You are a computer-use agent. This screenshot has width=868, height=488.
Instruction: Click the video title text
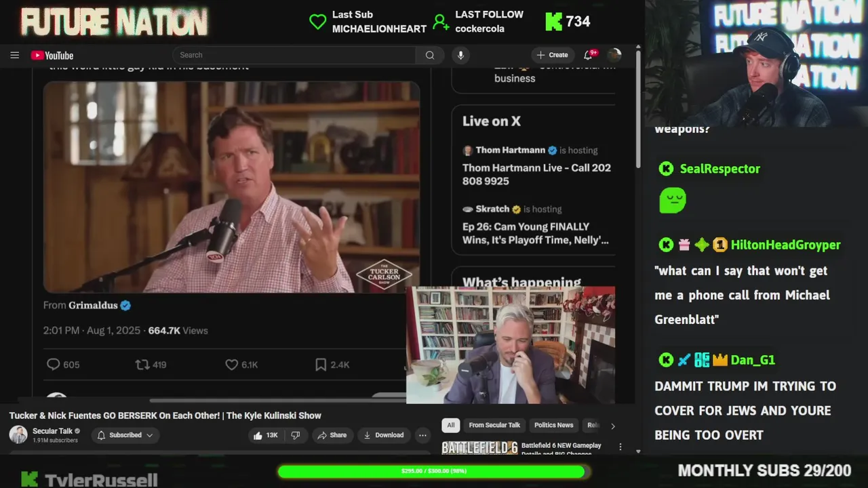[165, 415]
